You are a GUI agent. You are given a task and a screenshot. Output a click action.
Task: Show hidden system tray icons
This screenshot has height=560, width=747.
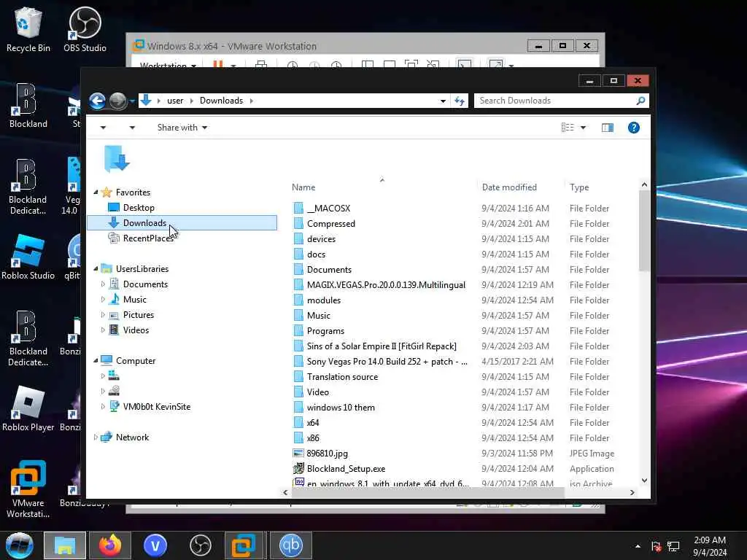coord(638,546)
